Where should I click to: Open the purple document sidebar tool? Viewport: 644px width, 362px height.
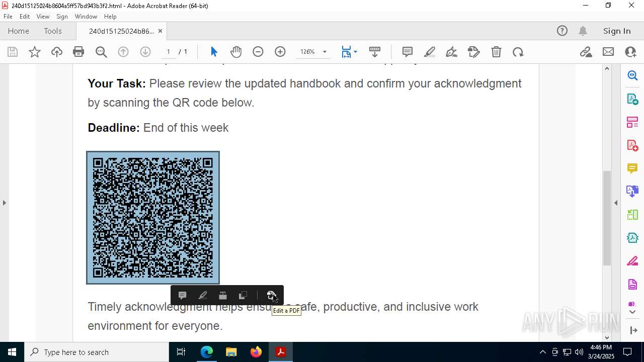[x=632, y=284]
